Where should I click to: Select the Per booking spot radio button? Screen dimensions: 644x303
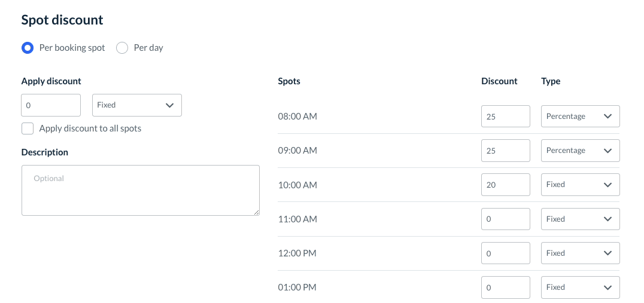click(x=28, y=48)
